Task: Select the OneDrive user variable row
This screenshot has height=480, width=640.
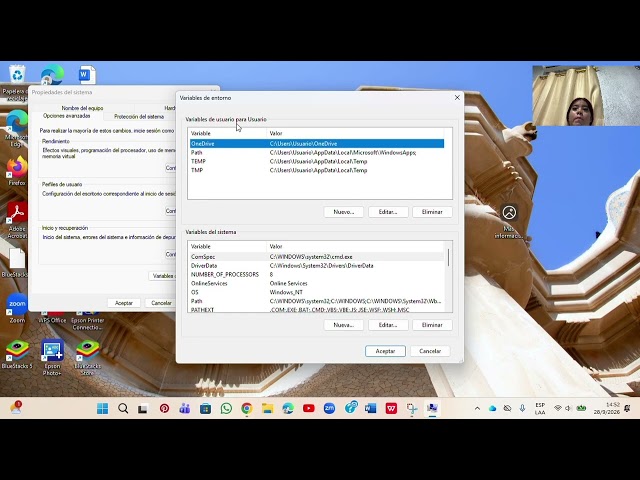Action: [x=317, y=144]
